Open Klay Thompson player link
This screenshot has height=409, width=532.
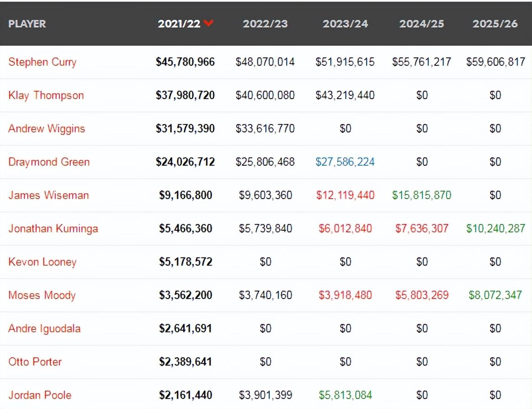click(x=46, y=95)
